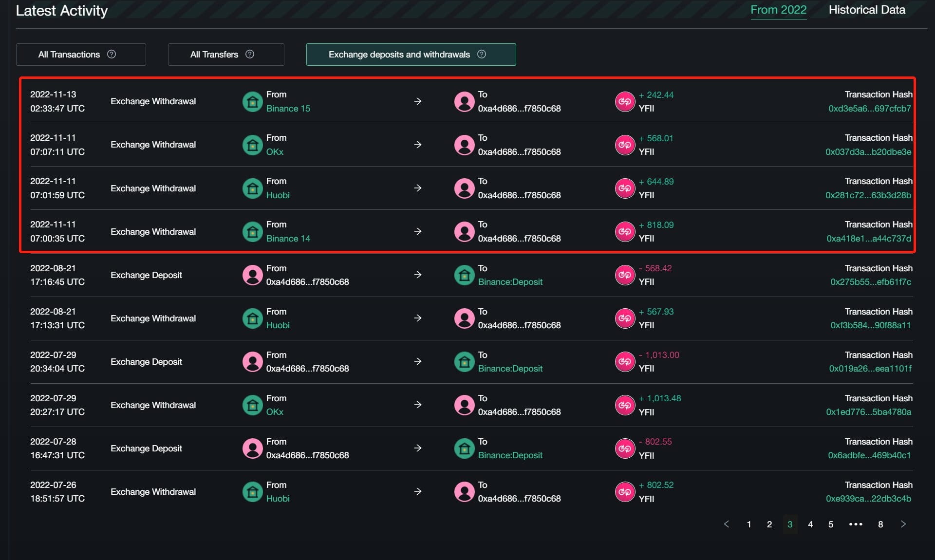Show the All Transactions filter
This screenshot has width=935, height=560.
(x=69, y=55)
